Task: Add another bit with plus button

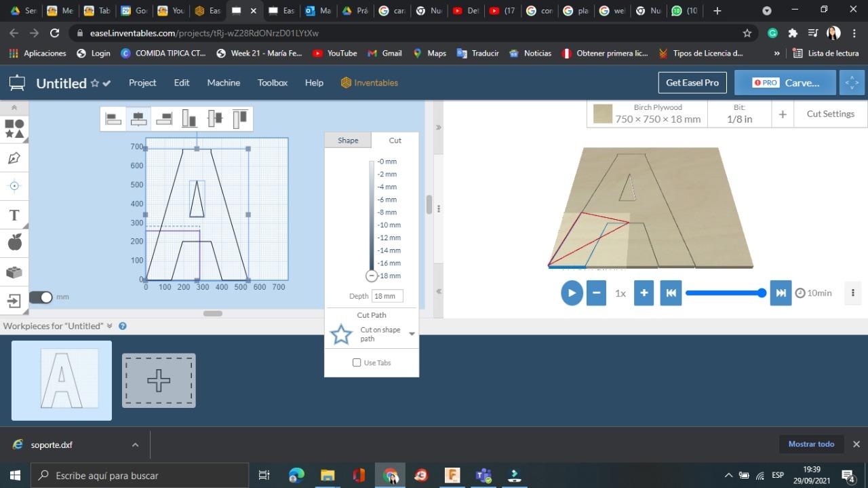Action: [782, 114]
